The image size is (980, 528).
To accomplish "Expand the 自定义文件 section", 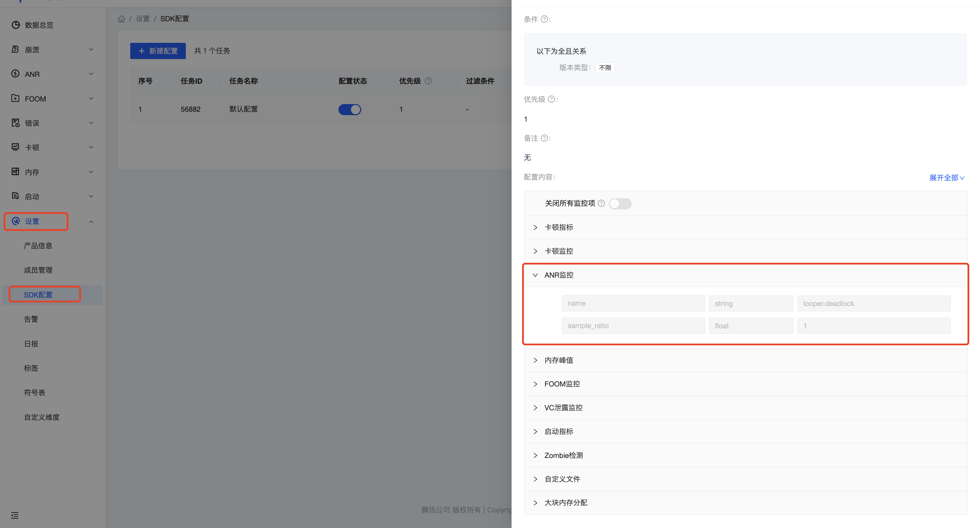I will pyautogui.click(x=746, y=479).
